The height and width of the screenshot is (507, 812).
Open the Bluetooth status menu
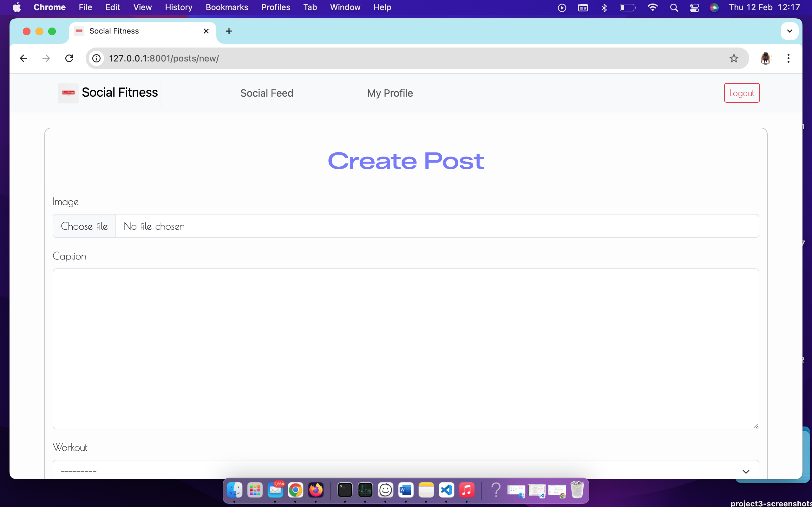coord(604,7)
